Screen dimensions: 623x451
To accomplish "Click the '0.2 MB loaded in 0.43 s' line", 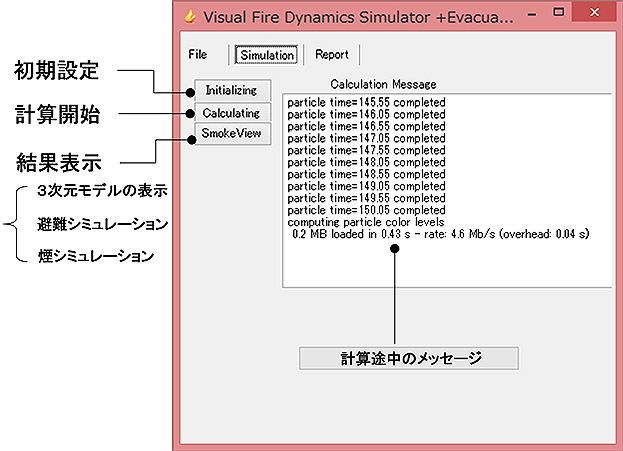I will (x=441, y=234).
